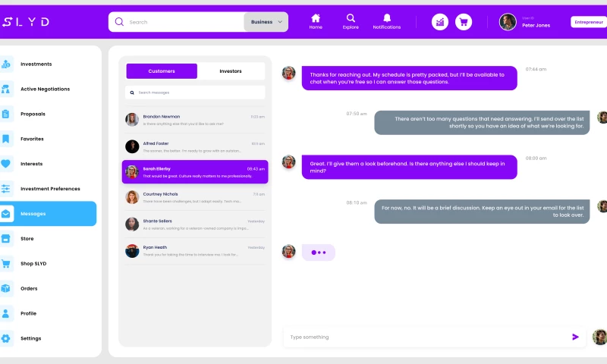607x364 pixels.
Task: Click the Type something message box
Action: (x=425, y=337)
